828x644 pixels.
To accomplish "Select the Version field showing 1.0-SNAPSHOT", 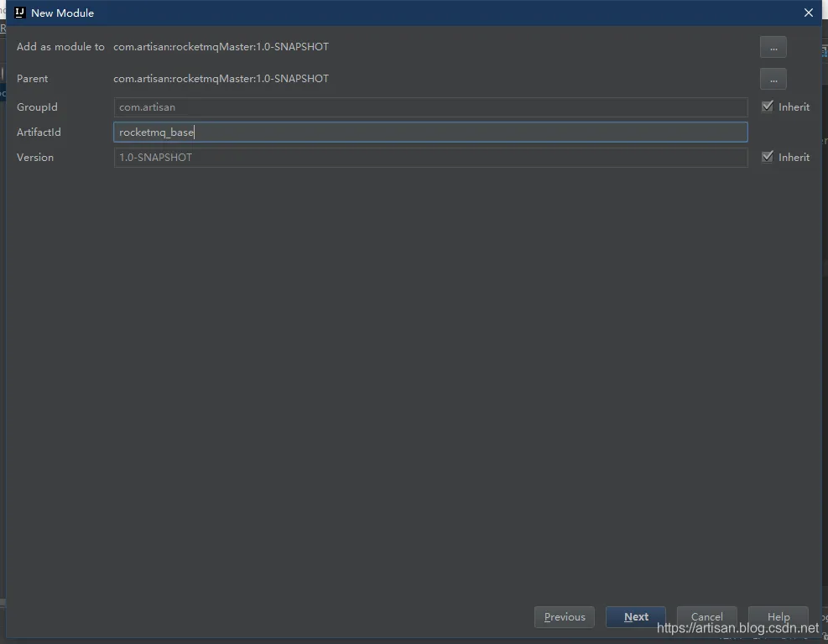I will pyautogui.click(x=430, y=157).
